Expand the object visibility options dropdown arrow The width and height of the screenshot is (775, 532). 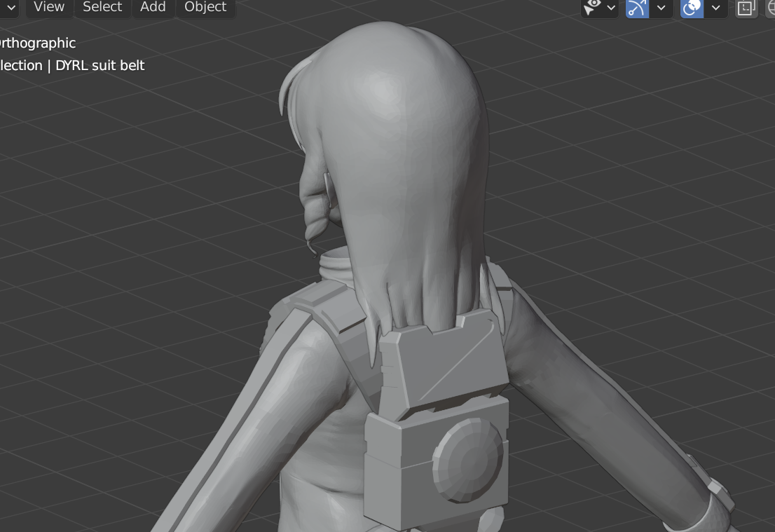click(x=612, y=8)
